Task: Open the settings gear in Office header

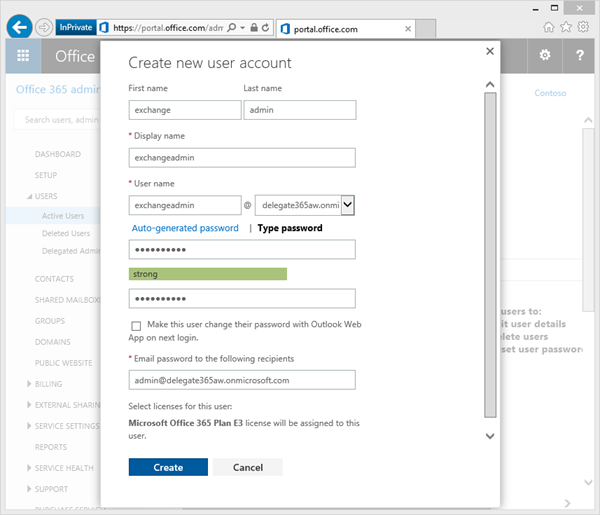Action: (x=545, y=55)
